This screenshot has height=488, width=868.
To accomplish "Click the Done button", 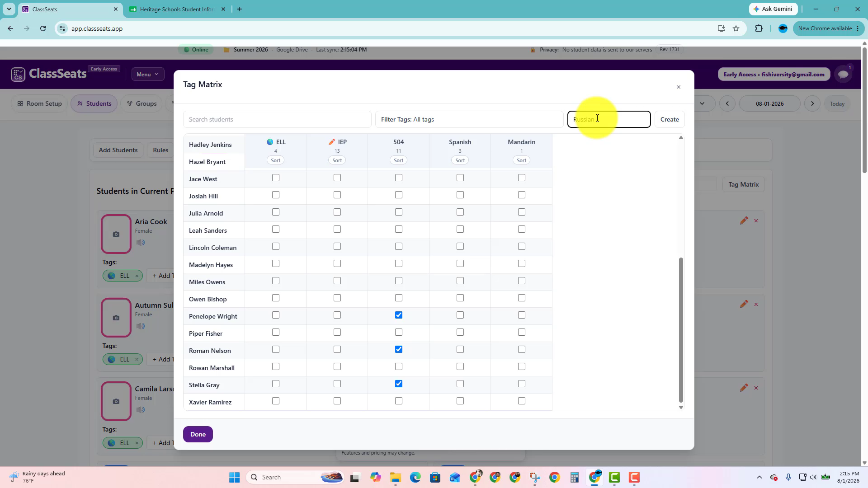I will click(x=198, y=434).
